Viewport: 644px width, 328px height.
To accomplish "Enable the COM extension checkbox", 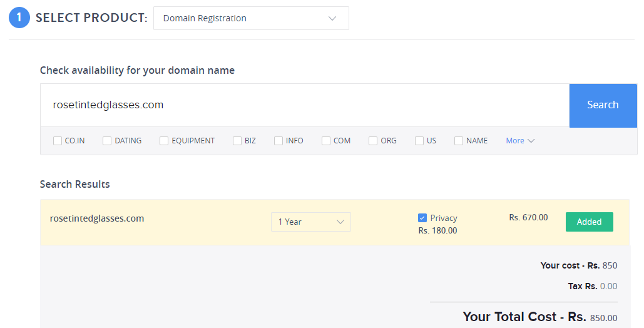I will (326, 141).
